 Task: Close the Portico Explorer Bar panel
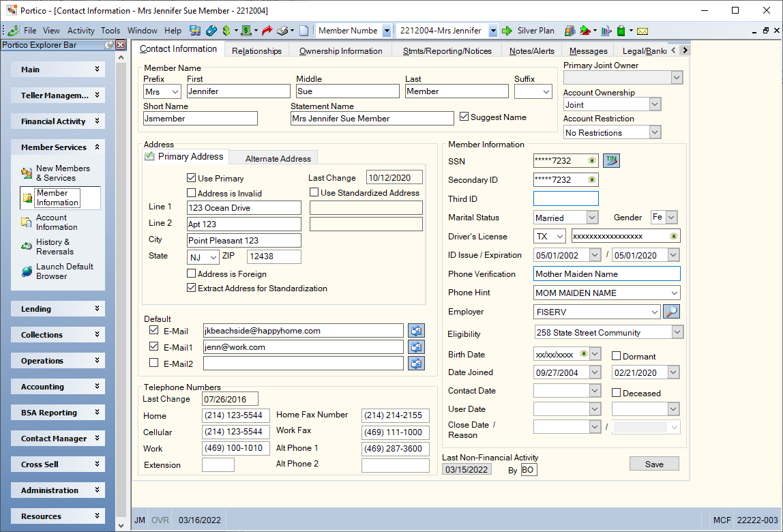tap(120, 45)
